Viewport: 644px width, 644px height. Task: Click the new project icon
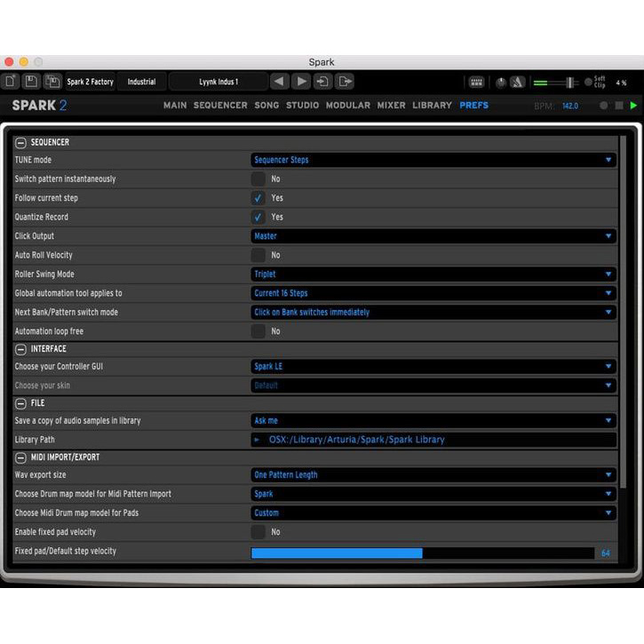click(x=10, y=82)
